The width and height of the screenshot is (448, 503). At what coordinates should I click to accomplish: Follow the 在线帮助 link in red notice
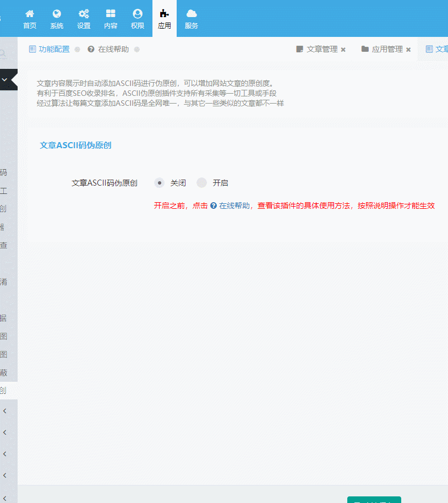tap(230, 205)
